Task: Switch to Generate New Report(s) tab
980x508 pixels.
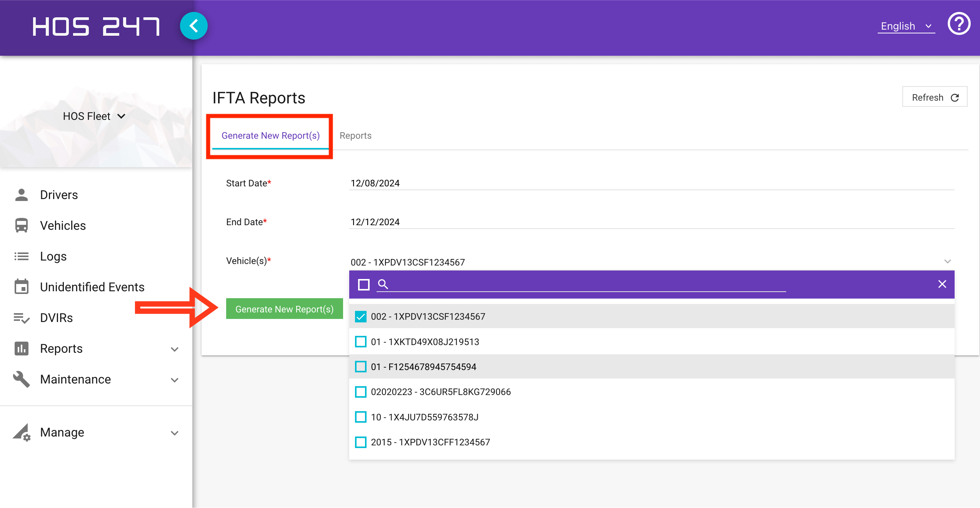Action: [270, 136]
